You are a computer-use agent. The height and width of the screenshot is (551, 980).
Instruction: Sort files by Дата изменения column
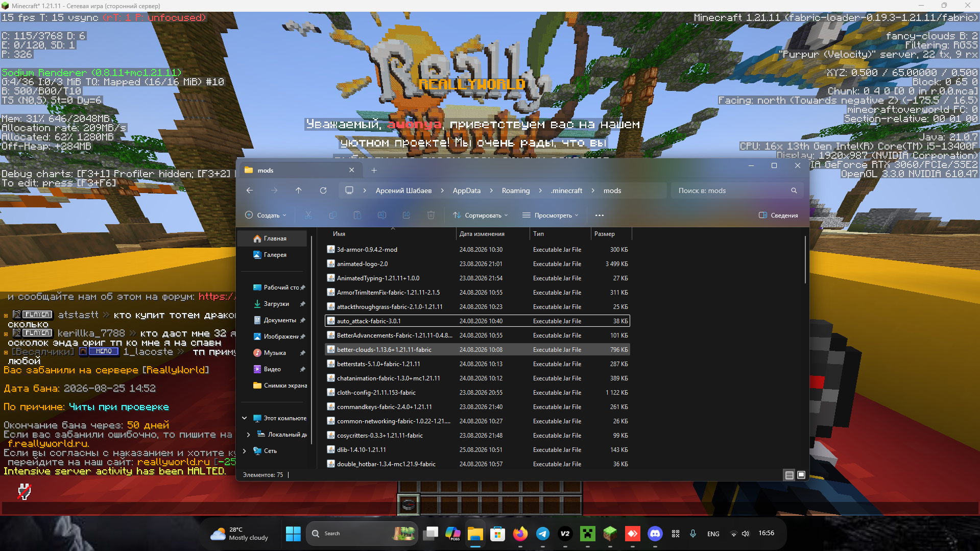[x=493, y=234]
